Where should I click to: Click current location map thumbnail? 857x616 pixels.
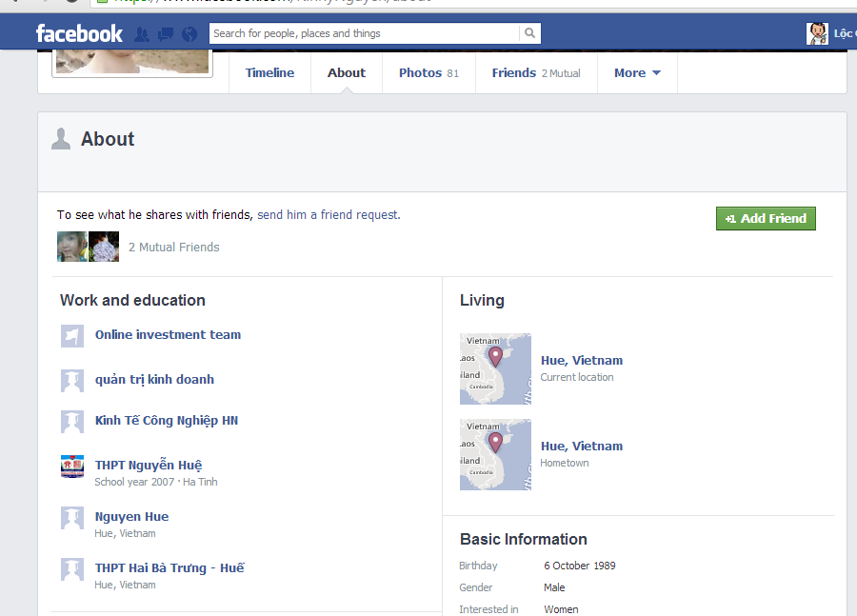tap(496, 369)
